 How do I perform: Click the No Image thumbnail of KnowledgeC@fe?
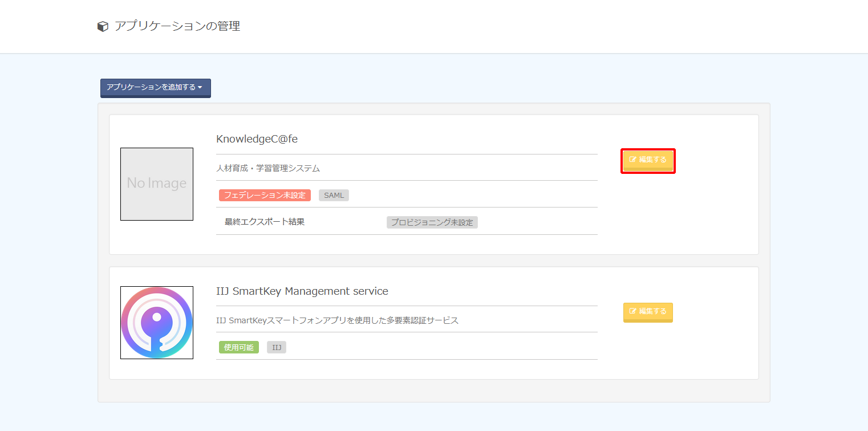coord(157,184)
